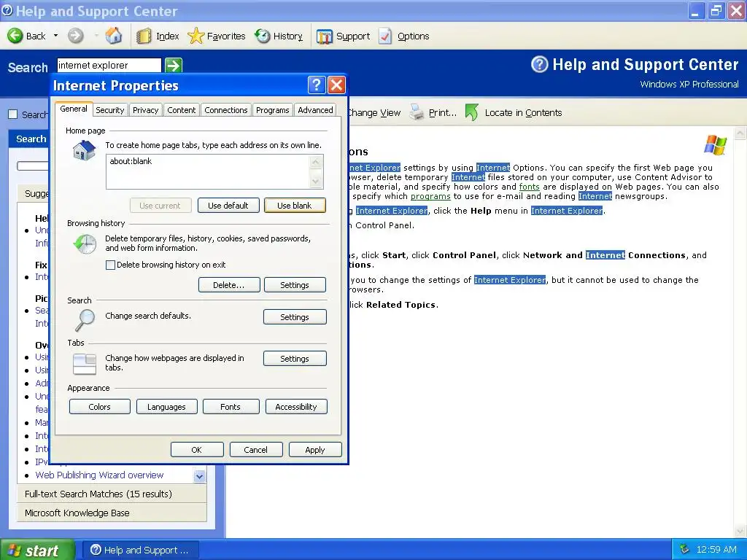This screenshot has width=747, height=560.
Task: Click the help pane scroll-down arrow
Action: pyautogui.click(x=740, y=531)
